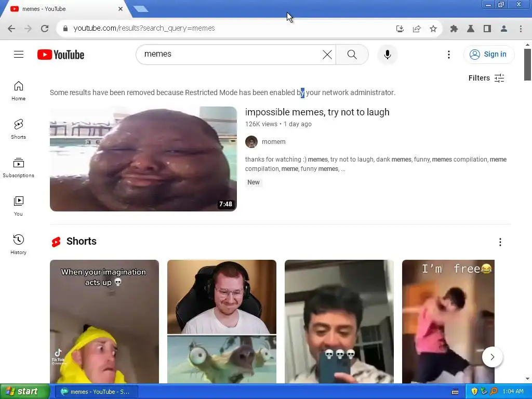532x399 pixels.
Task: Open YouTube settings three-dot menu
Action: point(448,54)
